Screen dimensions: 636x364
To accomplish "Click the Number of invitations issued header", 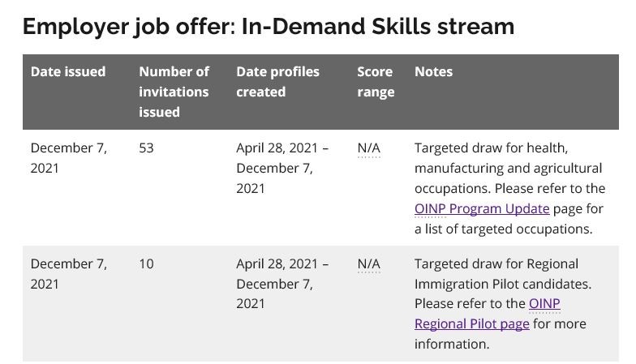I will 174,92.
